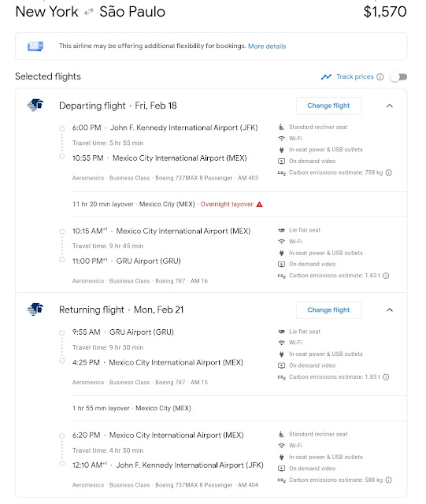
Task: Open info for the AM 15 carbon emissions estimate
Action: [387, 377]
